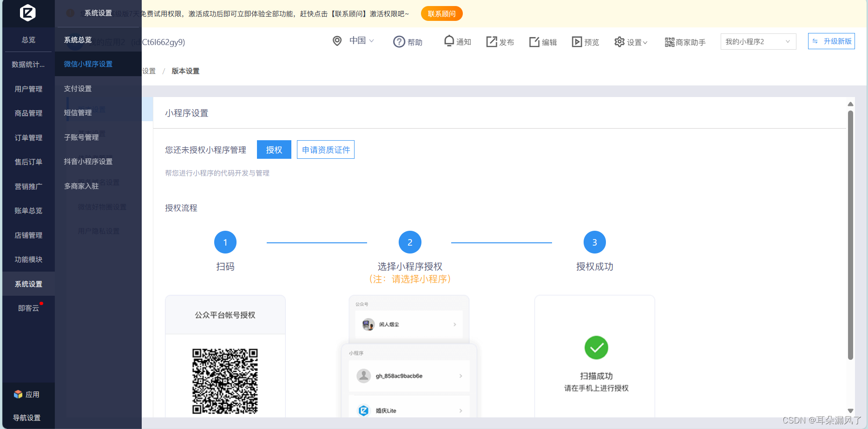This screenshot has height=429, width=868.
Task: Open the 我的小程序2 dropdown
Action: point(758,42)
